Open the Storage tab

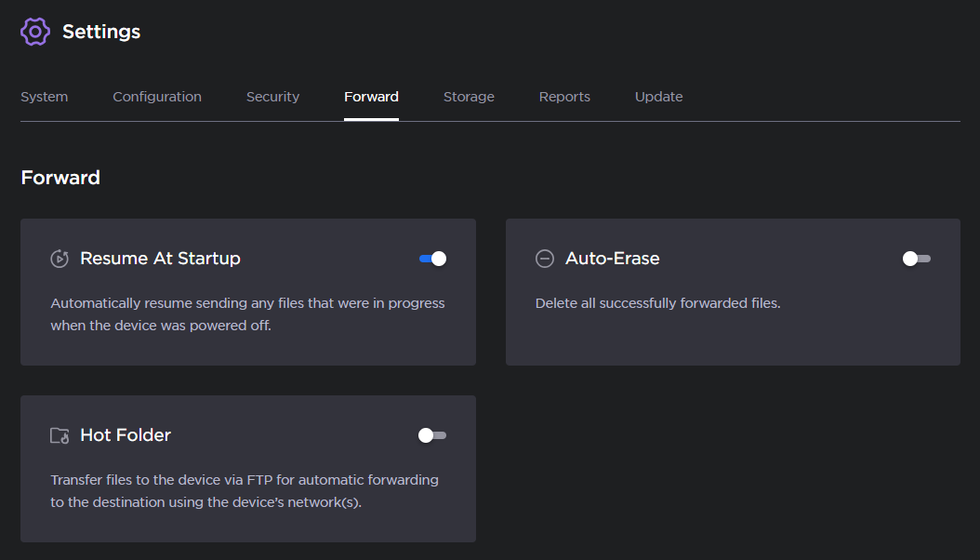[x=469, y=96]
